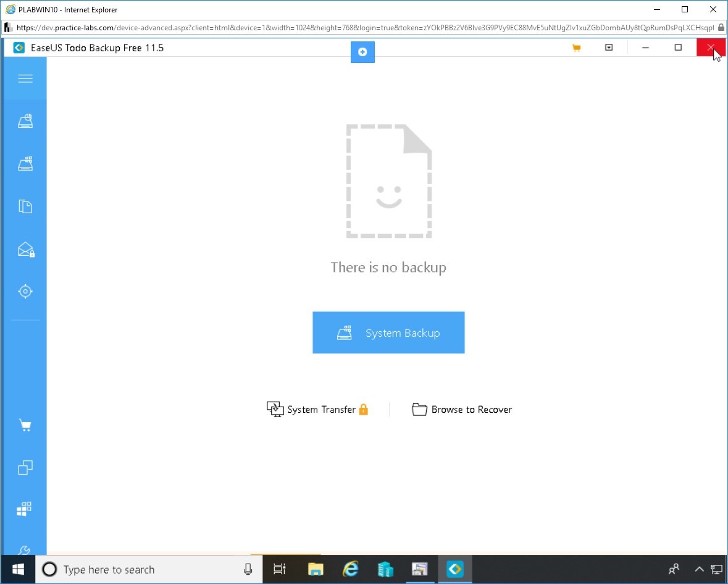728x584 pixels.
Task: Switch to EaseUS Todo Backup taskbar icon
Action: tap(455, 569)
